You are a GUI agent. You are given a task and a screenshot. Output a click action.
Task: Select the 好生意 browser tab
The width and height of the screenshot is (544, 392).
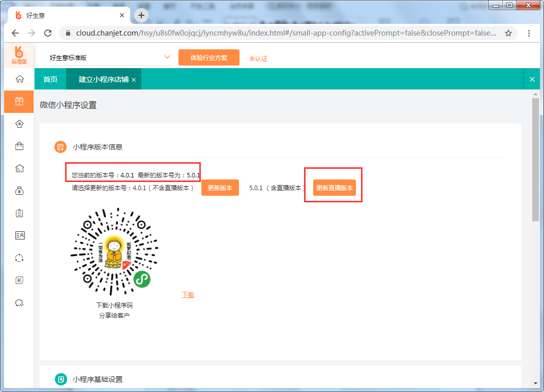[69, 15]
